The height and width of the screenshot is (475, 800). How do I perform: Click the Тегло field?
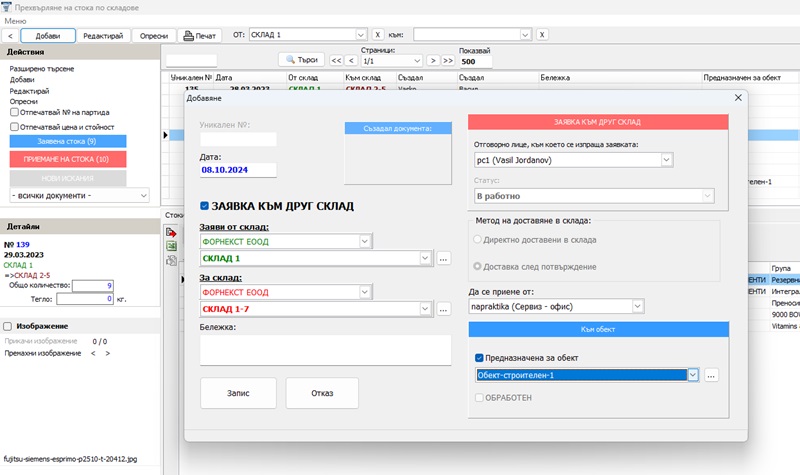pyautogui.click(x=85, y=299)
